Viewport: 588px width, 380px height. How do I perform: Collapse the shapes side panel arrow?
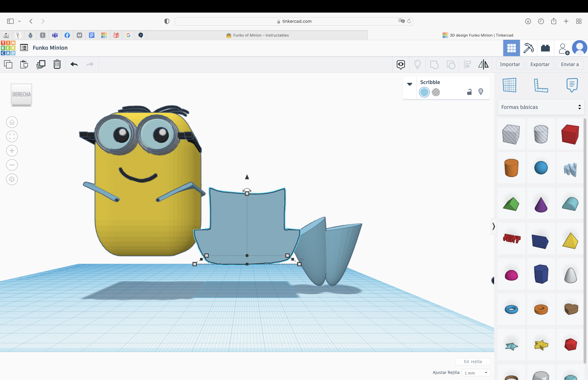click(494, 226)
